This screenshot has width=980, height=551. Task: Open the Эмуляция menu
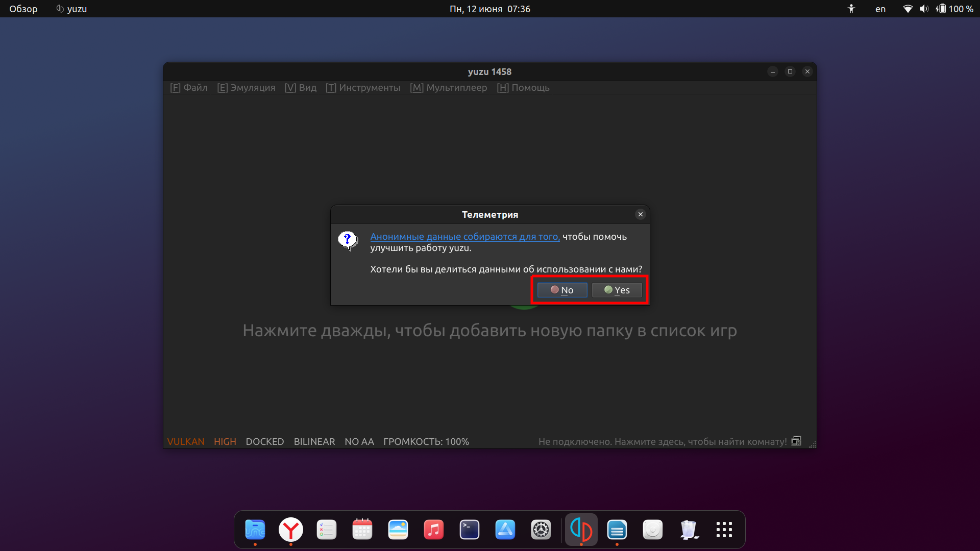click(246, 88)
